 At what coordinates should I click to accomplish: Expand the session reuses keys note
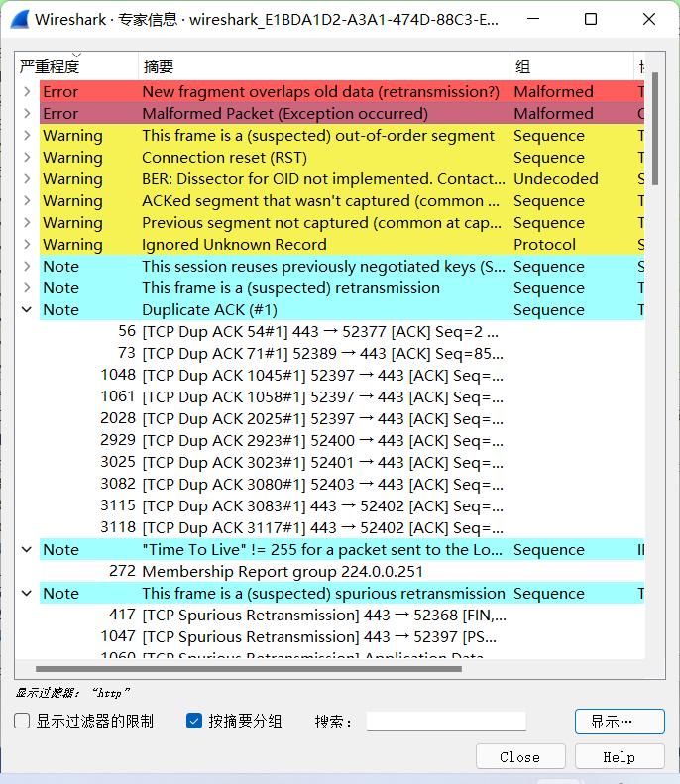27,266
